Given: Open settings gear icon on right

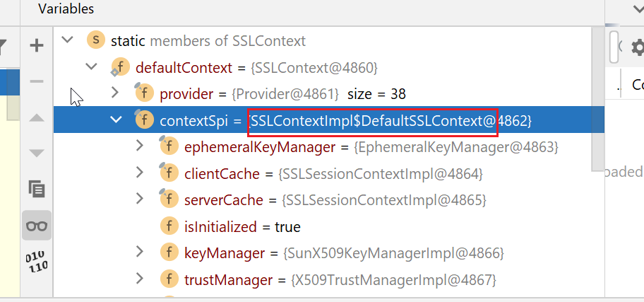Looking at the screenshot, I should (638, 47).
